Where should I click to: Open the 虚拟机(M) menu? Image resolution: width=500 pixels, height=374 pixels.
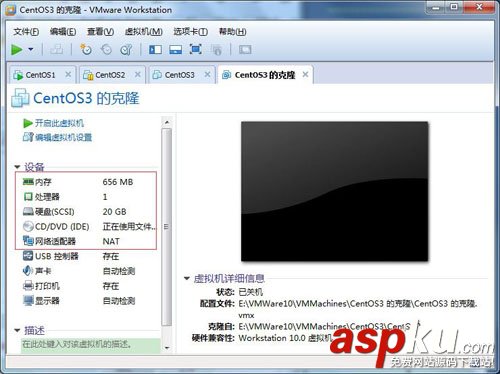coord(144,32)
